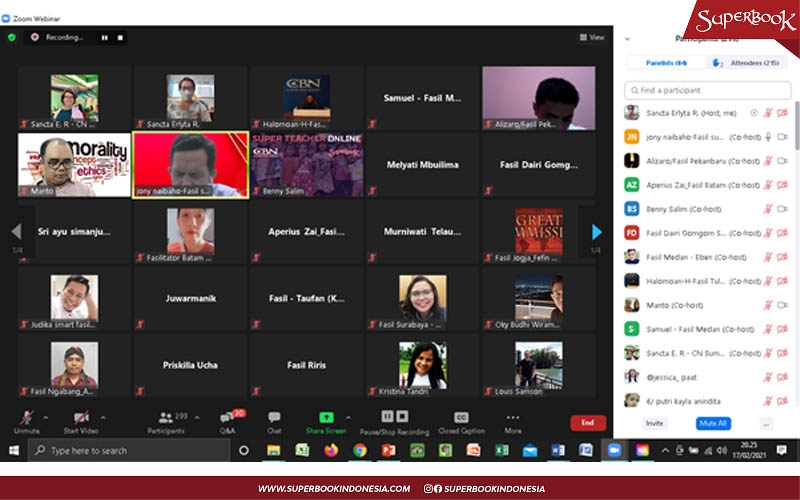Click the Find a participant search field
The image size is (800, 500).
click(x=708, y=90)
